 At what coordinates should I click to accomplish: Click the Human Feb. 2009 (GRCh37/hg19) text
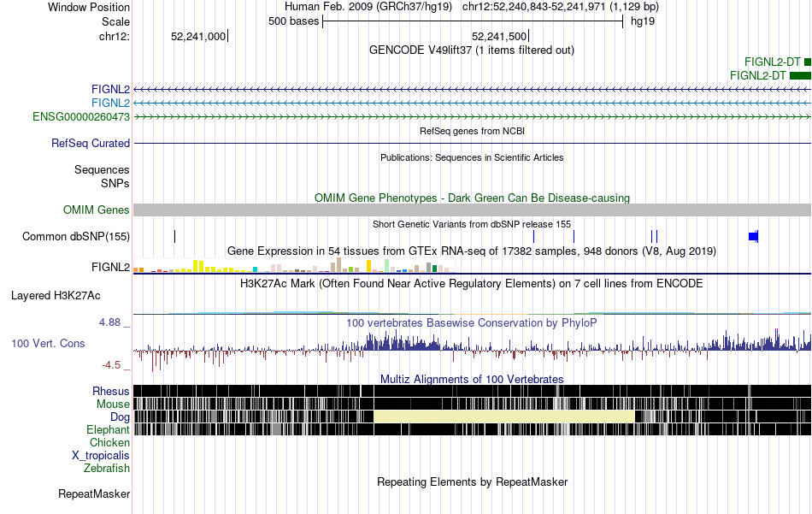pos(368,7)
